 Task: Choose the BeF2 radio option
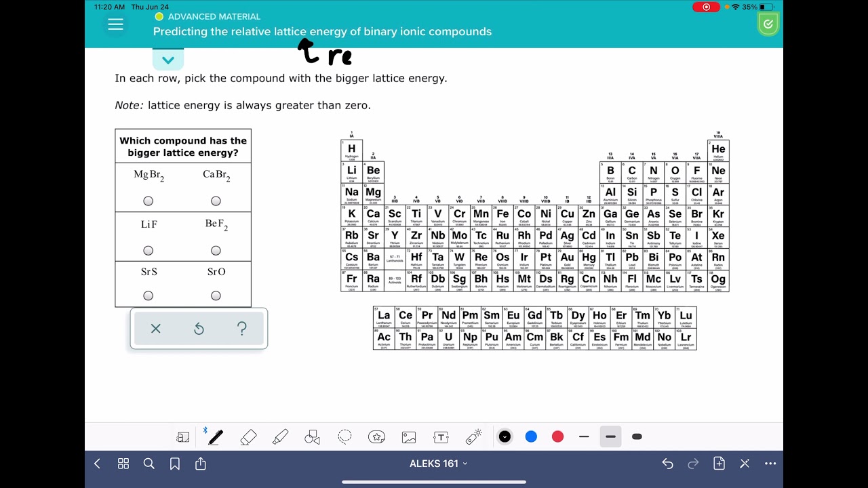216,250
